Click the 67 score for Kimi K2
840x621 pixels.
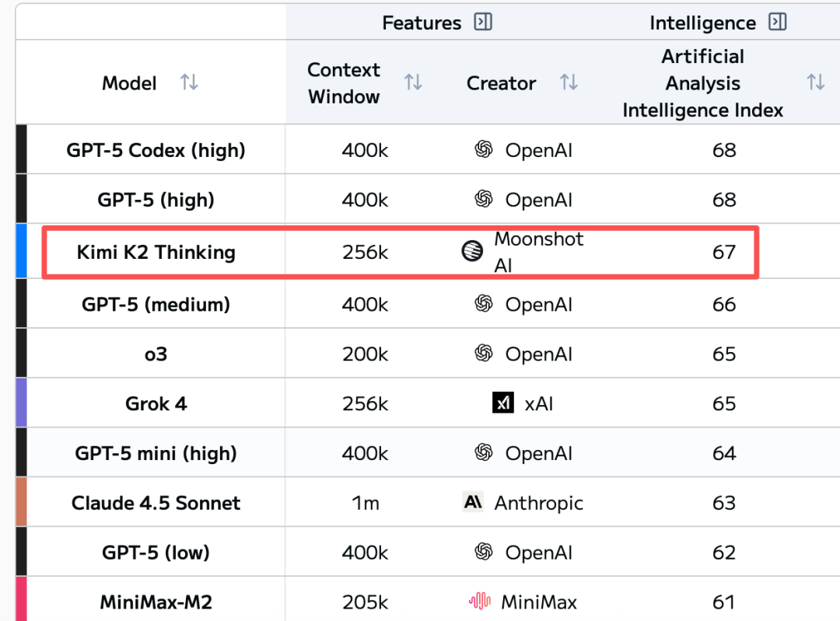click(723, 252)
